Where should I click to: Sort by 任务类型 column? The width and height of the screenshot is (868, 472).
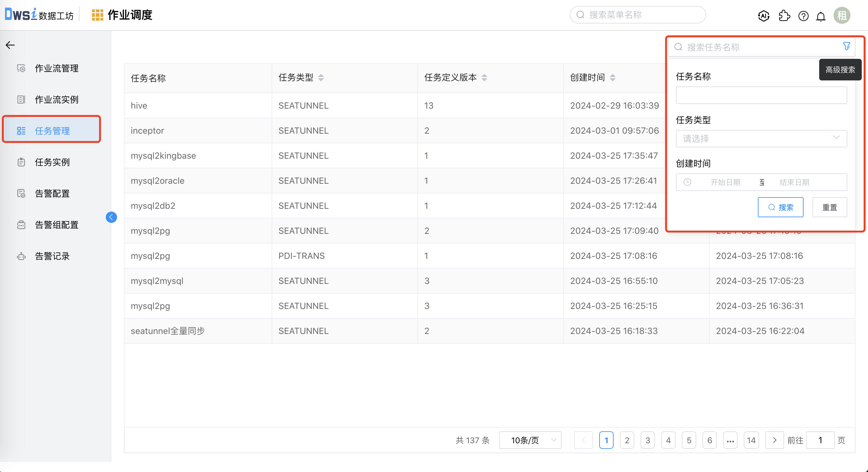pyautogui.click(x=321, y=78)
